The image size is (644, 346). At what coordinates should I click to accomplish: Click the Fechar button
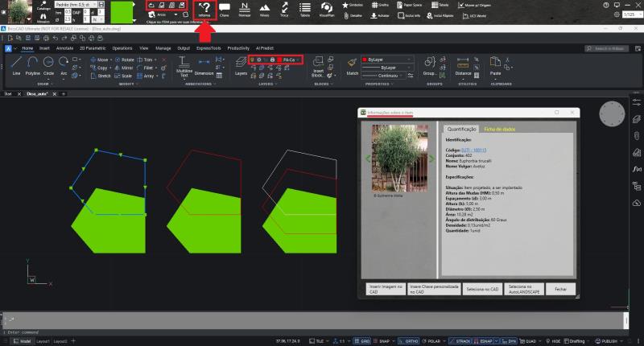coord(560,288)
